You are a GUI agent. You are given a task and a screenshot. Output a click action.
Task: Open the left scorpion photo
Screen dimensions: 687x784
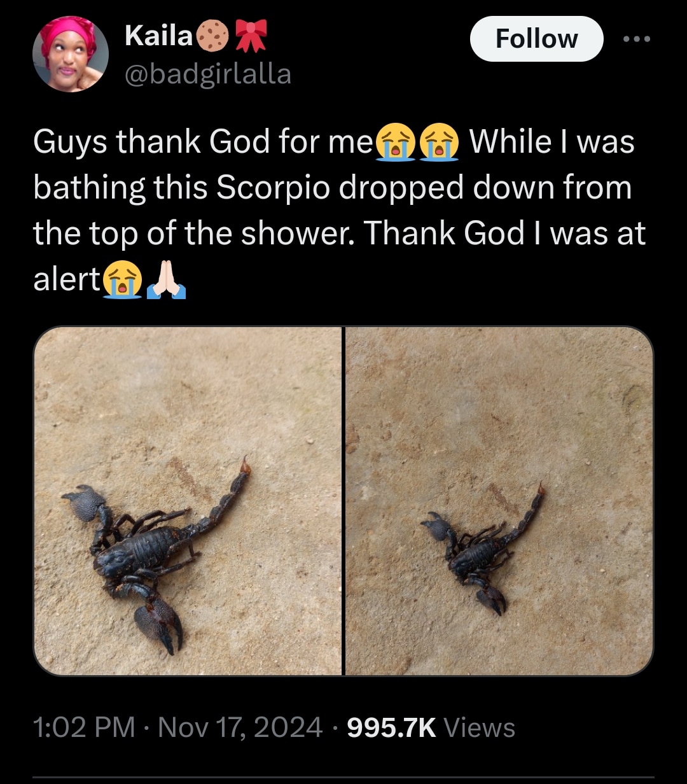(x=188, y=501)
